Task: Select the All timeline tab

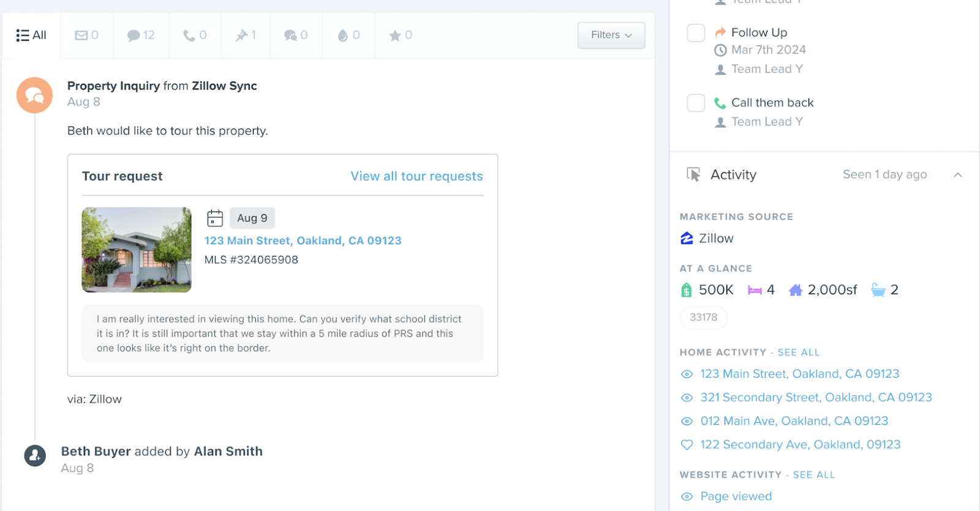Action: pos(31,35)
